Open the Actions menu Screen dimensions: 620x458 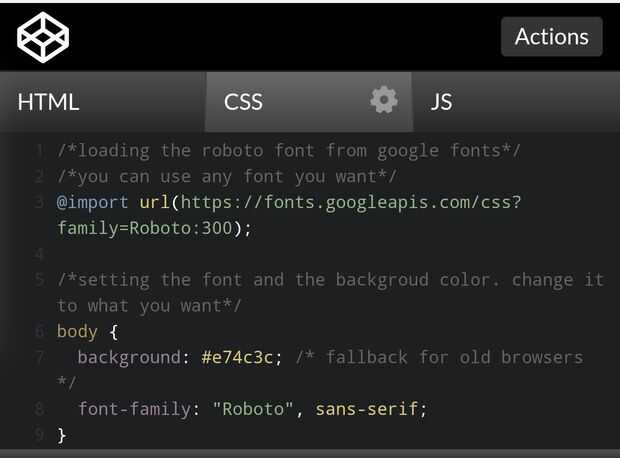tap(551, 37)
